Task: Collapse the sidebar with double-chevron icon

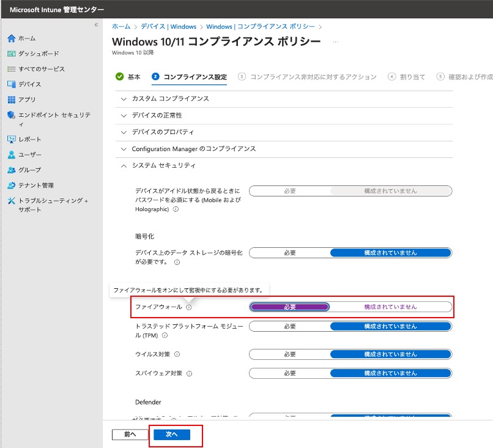Action: (x=96, y=25)
